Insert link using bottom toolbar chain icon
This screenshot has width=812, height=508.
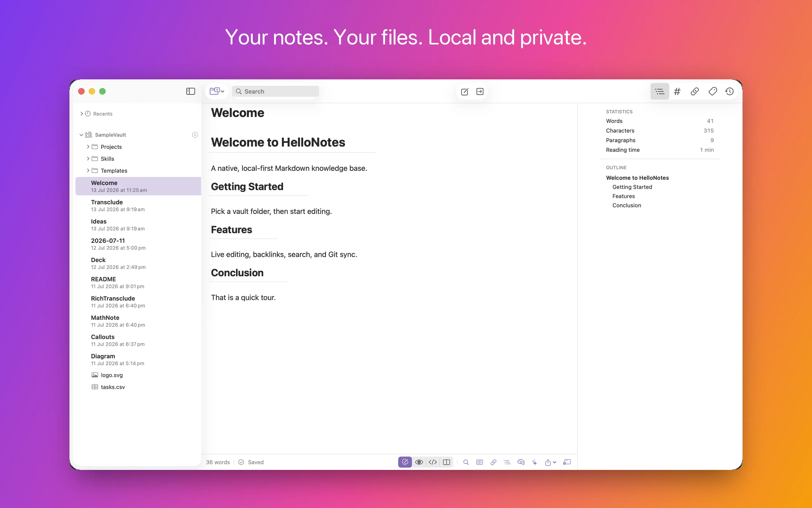click(493, 462)
